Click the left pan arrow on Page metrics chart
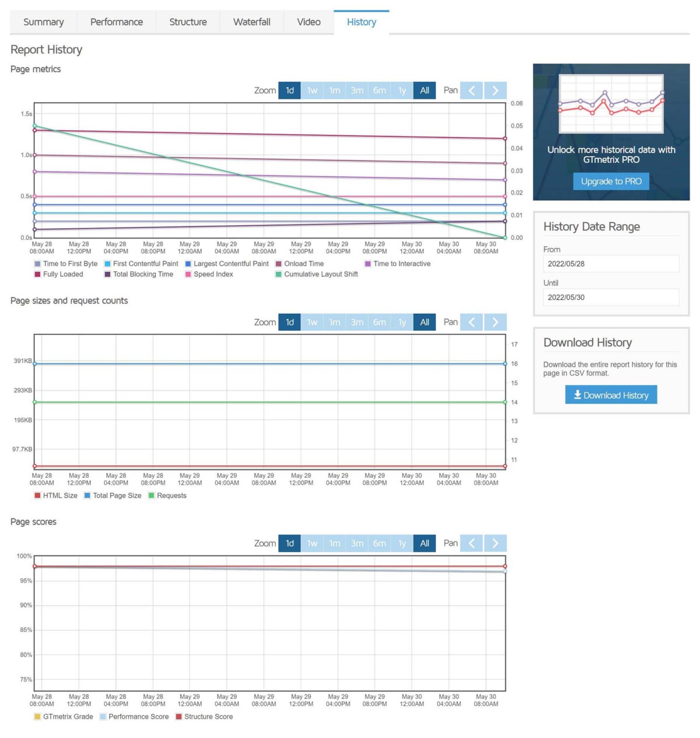The height and width of the screenshot is (738, 700). coord(471,90)
